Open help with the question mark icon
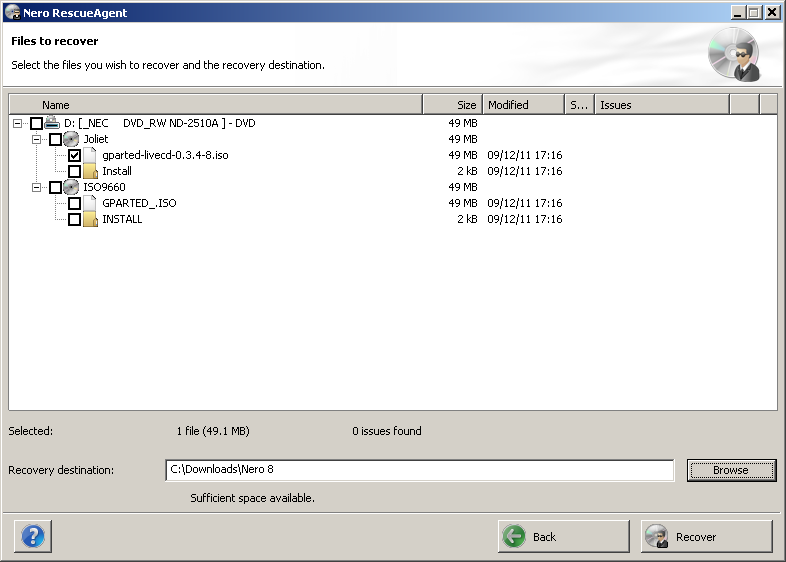 33,536
